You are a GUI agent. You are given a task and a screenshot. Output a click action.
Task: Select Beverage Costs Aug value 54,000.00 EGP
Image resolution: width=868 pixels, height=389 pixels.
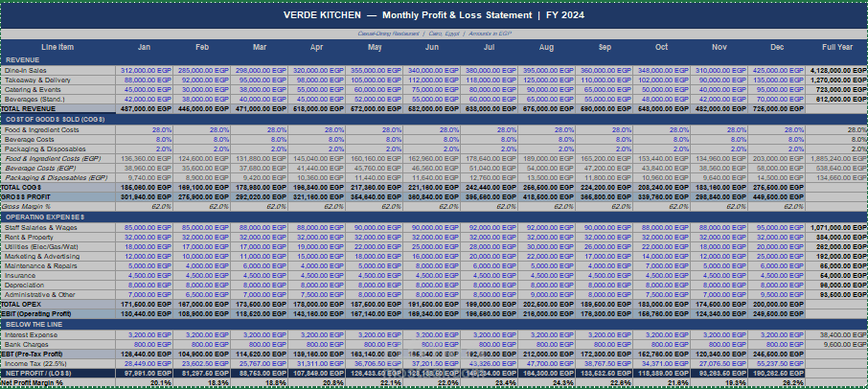click(x=547, y=169)
